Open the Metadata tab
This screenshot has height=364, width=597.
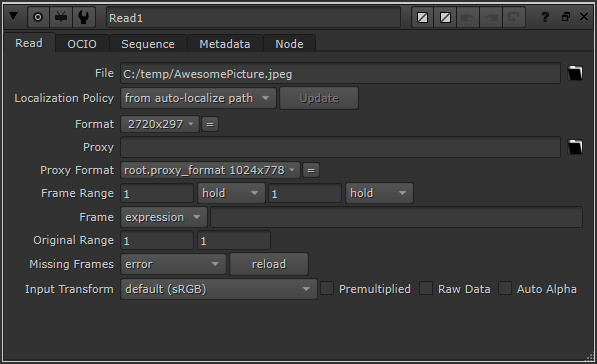225,44
